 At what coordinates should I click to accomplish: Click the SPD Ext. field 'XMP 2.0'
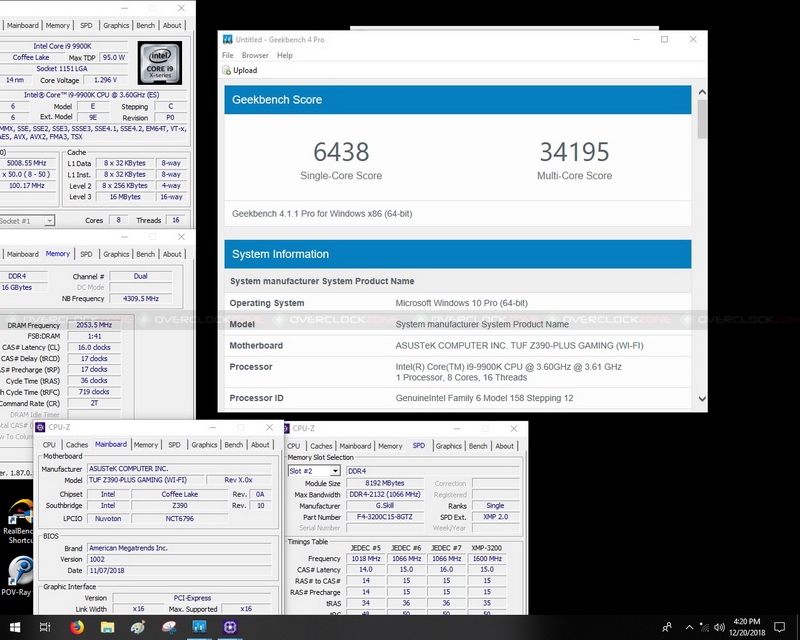pos(495,516)
